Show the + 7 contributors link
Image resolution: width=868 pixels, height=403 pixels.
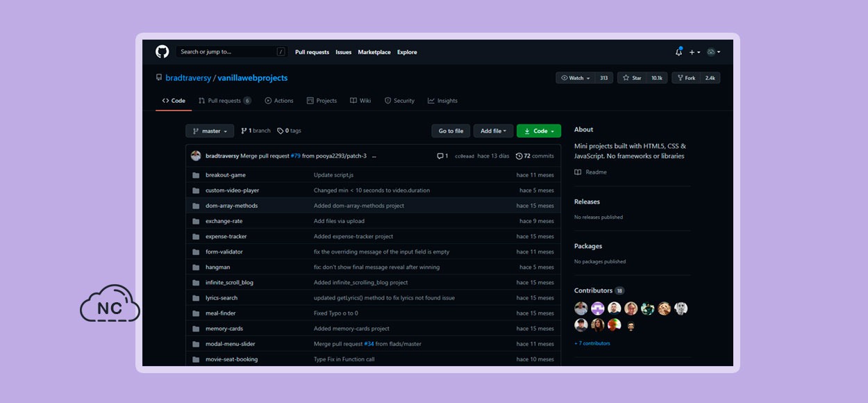pyautogui.click(x=592, y=343)
